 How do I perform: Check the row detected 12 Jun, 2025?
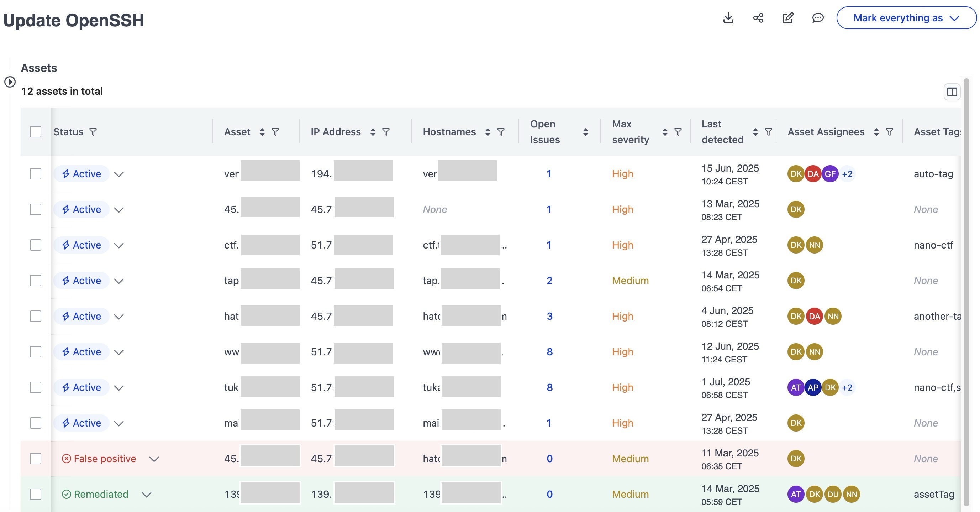(x=35, y=352)
